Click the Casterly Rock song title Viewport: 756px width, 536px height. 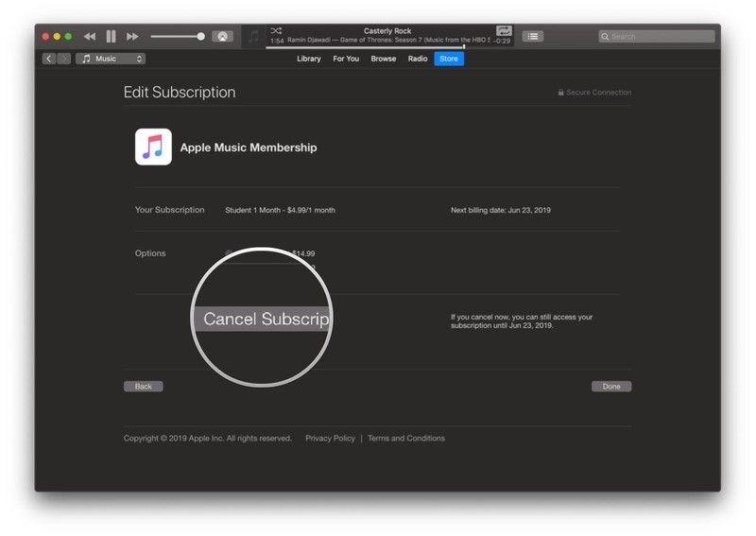point(387,31)
